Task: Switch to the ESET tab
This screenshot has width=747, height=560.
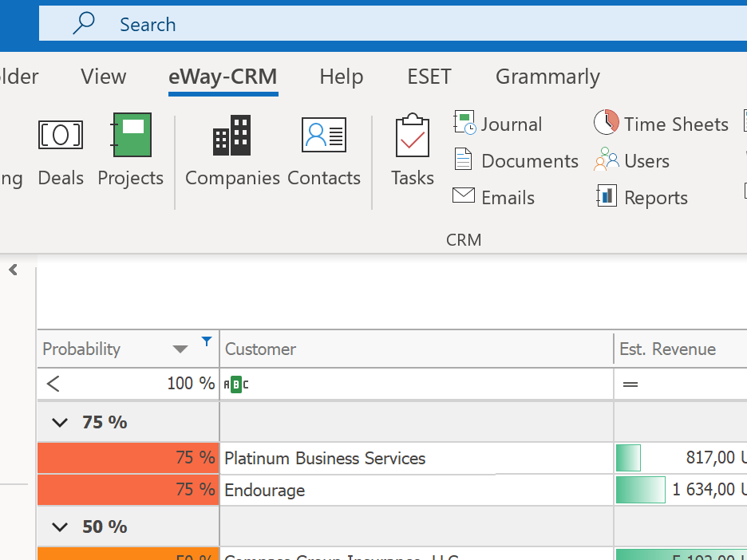Action: pos(429,77)
